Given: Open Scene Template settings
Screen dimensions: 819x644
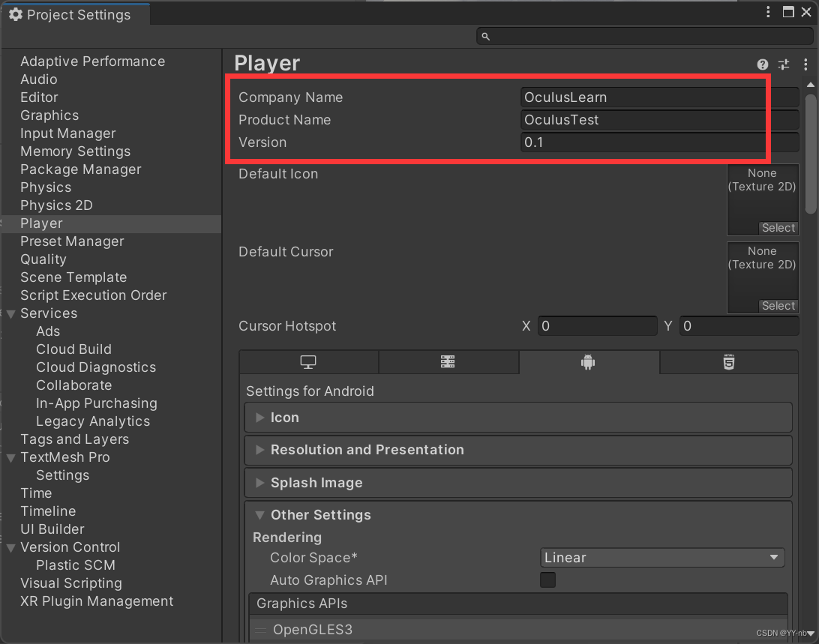Looking at the screenshot, I should tap(73, 277).
